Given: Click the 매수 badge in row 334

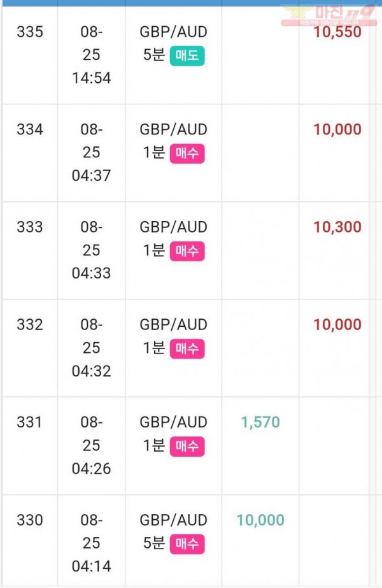Looking at the screenshot, I should pos(187,154).
